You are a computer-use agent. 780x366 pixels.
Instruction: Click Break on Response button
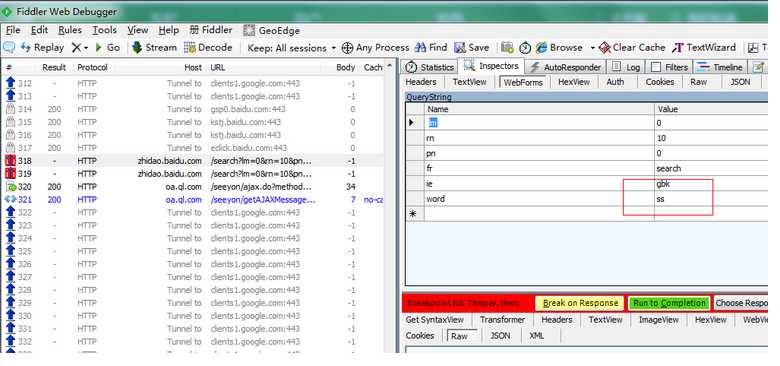[x=580, y=303]
